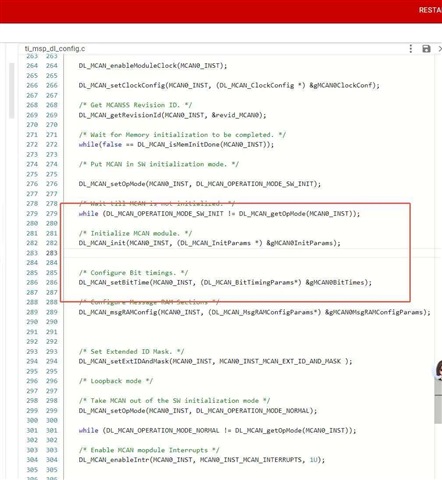Screen dimensions: 442x480
Task: Click the while OPERATION_MODE_SW_INIT getOpMode line
Action: [219, 213]
